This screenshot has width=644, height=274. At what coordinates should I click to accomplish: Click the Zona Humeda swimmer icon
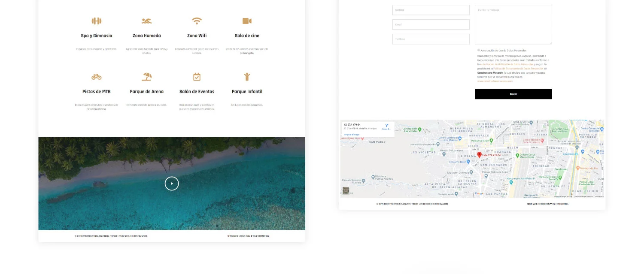pos(146,21)
